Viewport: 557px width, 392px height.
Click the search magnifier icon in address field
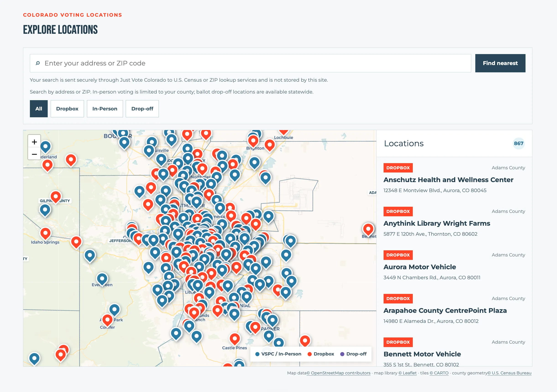[38, 63]
